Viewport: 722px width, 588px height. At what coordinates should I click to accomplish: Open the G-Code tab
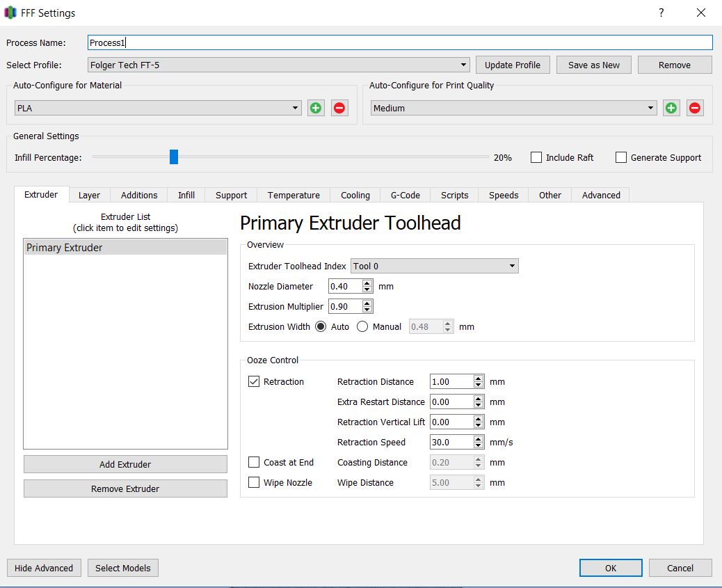(405, 195)
